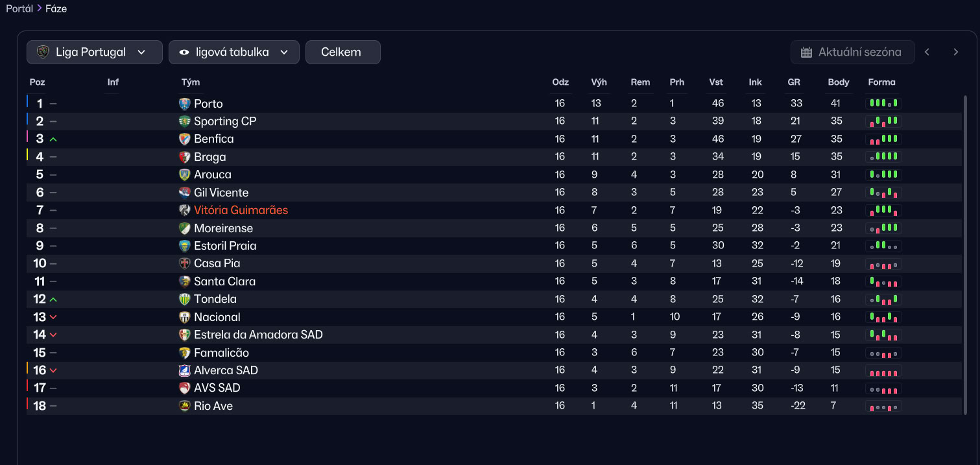Click Rio Ave's form indicator bars
The height and width of the screenshot is (465, 980).
(x=883, y=406)
